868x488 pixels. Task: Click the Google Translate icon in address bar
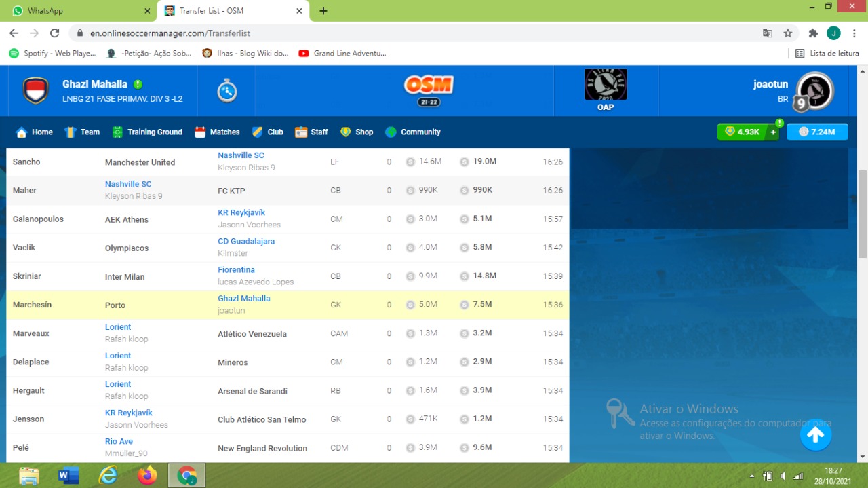pos(768,33)
